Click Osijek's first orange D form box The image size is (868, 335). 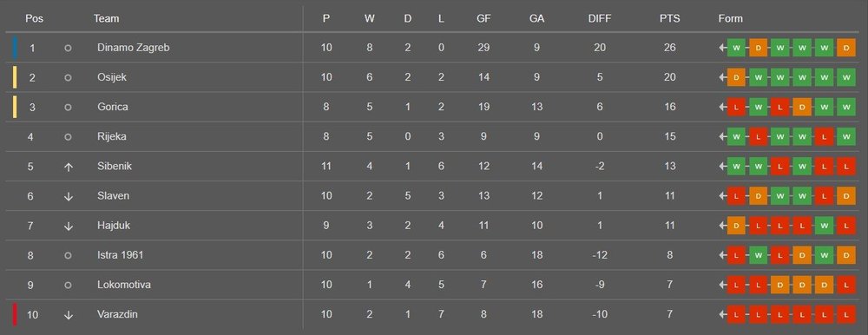[736, 77]
